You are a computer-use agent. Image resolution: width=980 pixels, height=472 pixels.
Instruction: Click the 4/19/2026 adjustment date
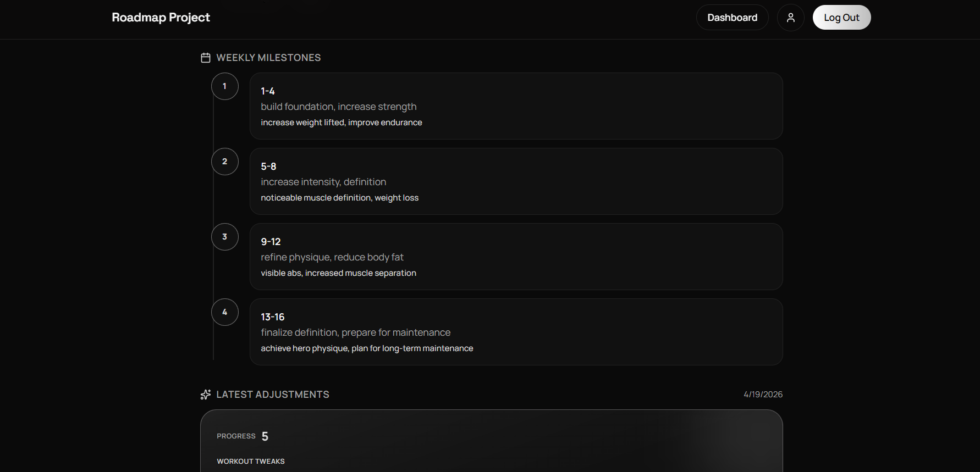click(x=763, y=395)
